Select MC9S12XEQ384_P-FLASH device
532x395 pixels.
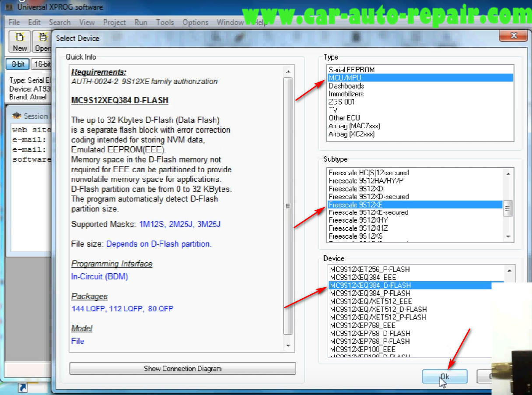410,293
